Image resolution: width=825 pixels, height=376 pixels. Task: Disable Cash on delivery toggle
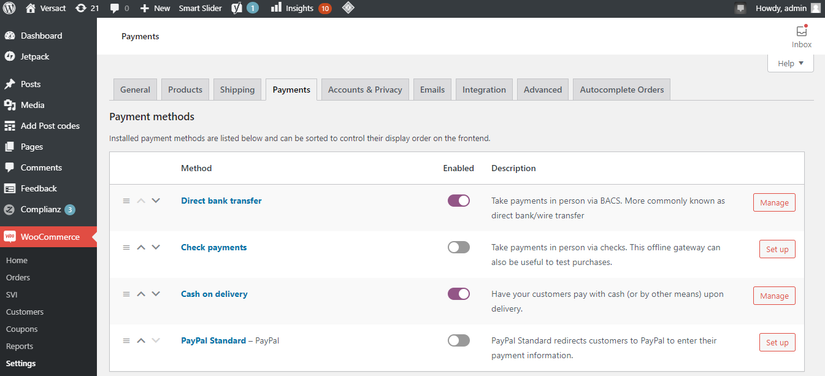click(x=459, y=294)
